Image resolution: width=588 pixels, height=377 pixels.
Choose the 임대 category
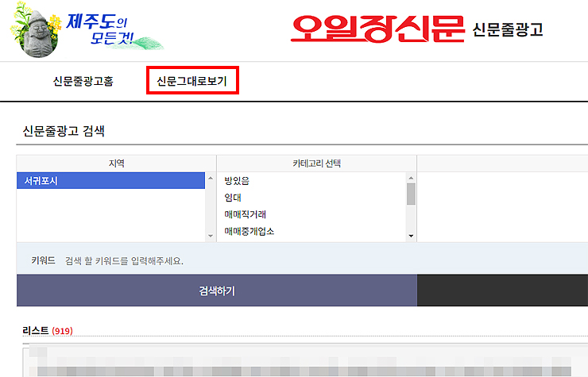coord(233,198)
